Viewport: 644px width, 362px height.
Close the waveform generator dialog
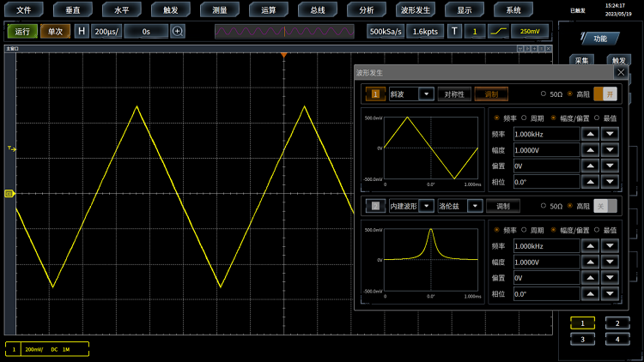[620, 73]
